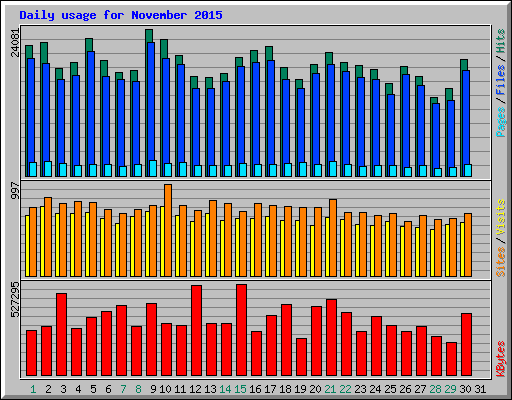This screenshot has width=512, height=400.
Task: Click day label 30 on the x-axis
Action: click(x=465, y=389)
